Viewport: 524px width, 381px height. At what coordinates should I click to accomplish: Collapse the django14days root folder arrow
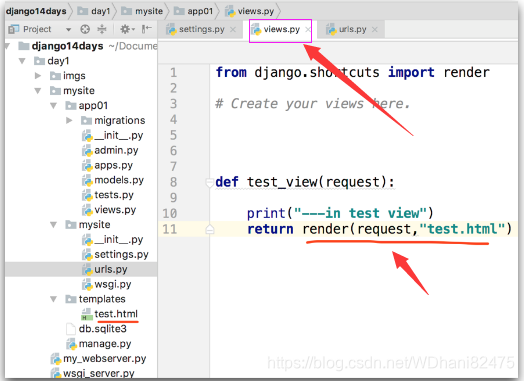7,46
